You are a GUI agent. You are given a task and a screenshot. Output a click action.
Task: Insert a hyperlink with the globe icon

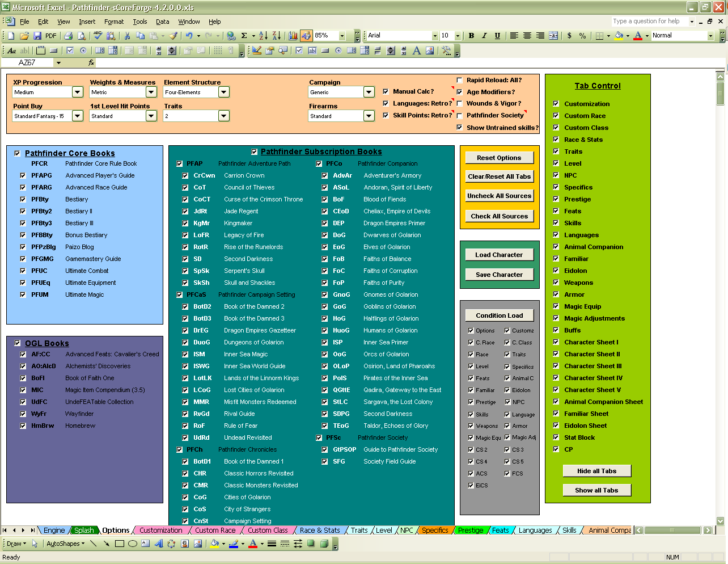231,36
